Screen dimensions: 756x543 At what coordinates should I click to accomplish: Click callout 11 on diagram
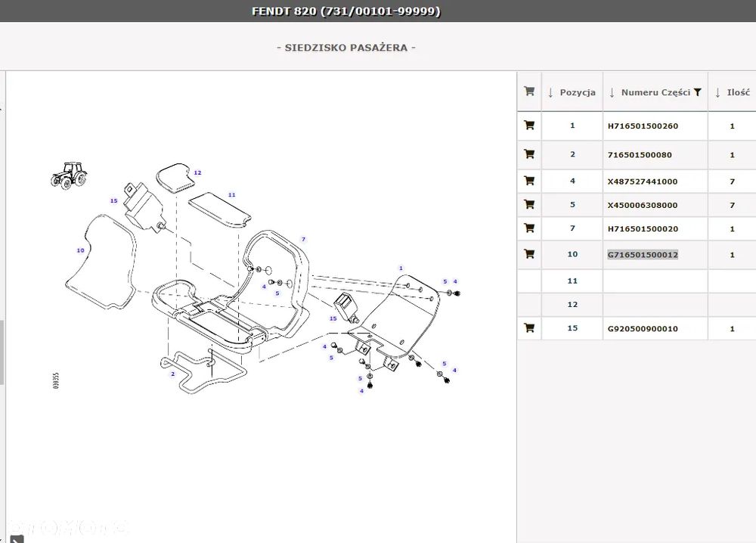click(x=232, y=195)
